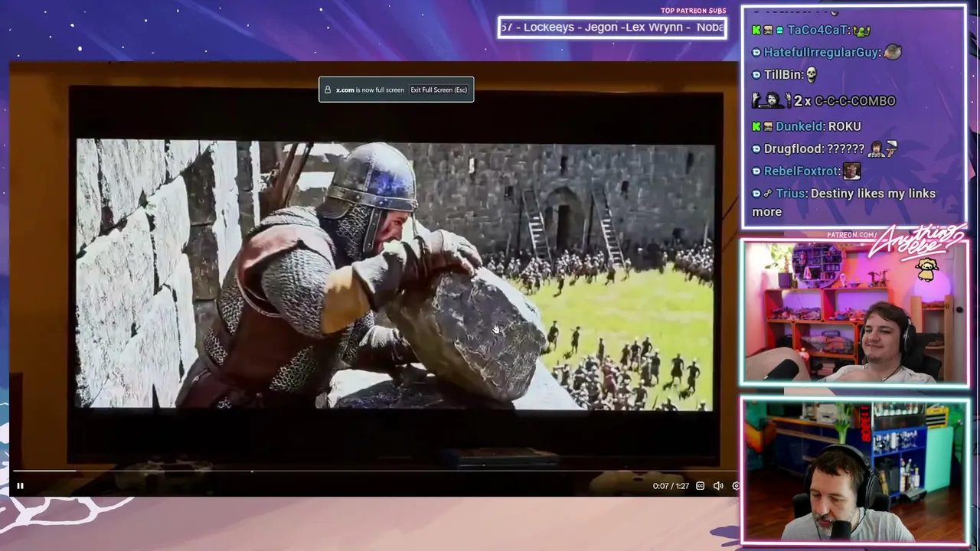Click the "Destiny likes my links" message

(844, 202)
